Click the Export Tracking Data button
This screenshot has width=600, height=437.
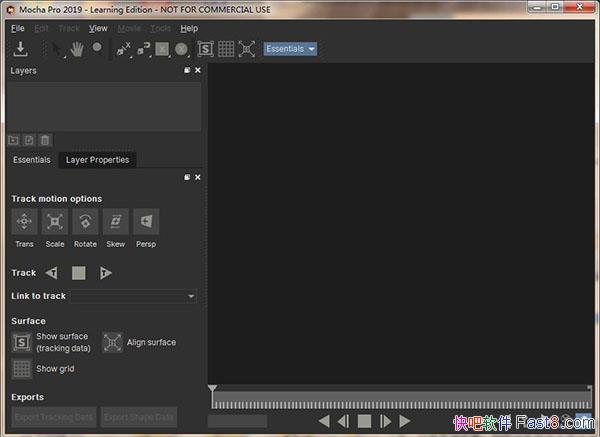coord(54,417)
